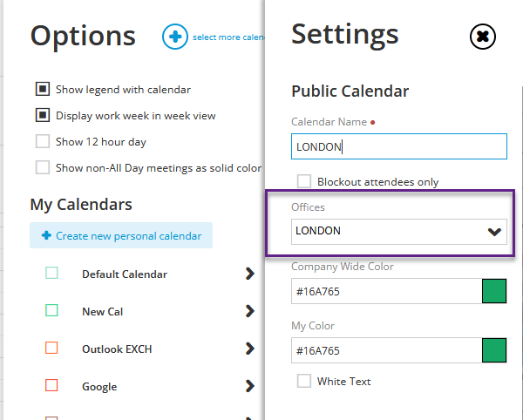Viewport: 523px width, 420px height.
Task: Open Google calendar settings chevron
Action: pyautogui.click(x=250, y=386)
